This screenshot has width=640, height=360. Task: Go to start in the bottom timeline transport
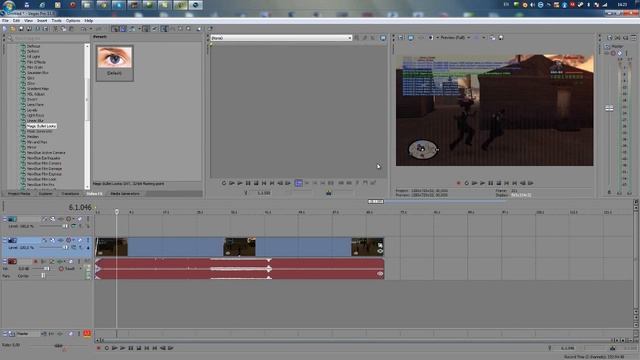click(147, 348)
